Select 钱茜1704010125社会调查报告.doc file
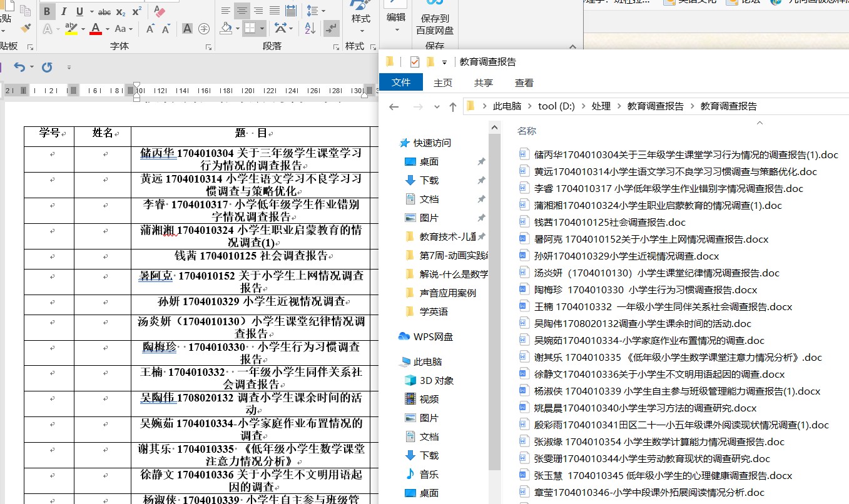The height and width of the screenshot is (504, 849). 609,222
